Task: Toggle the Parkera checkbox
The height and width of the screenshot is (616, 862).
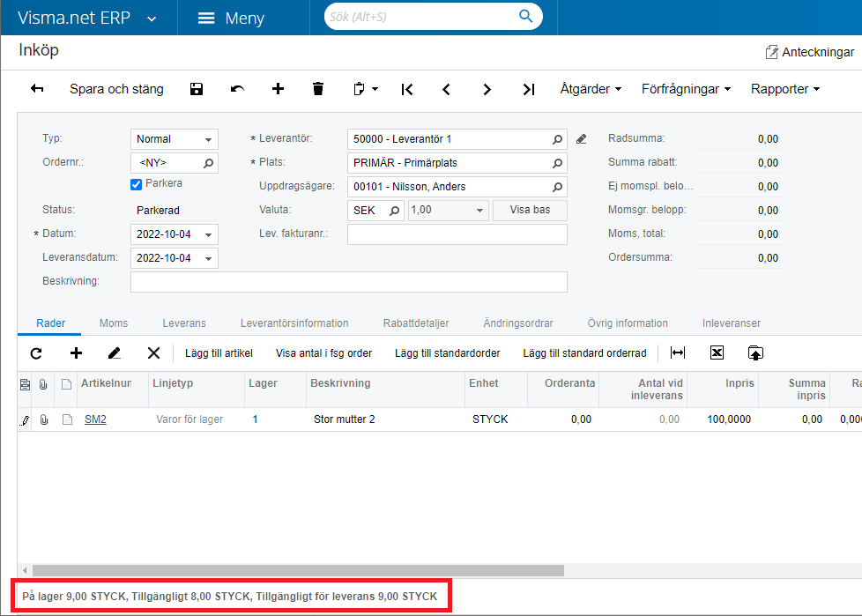Action: point(136,184)
